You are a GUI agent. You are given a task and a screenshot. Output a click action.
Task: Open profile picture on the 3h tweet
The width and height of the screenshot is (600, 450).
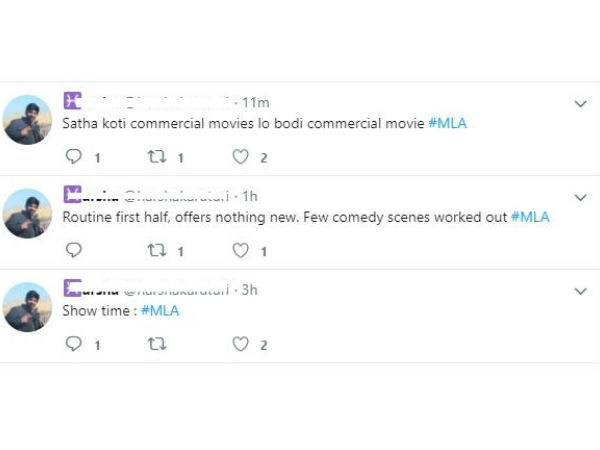tap(27, 306)
